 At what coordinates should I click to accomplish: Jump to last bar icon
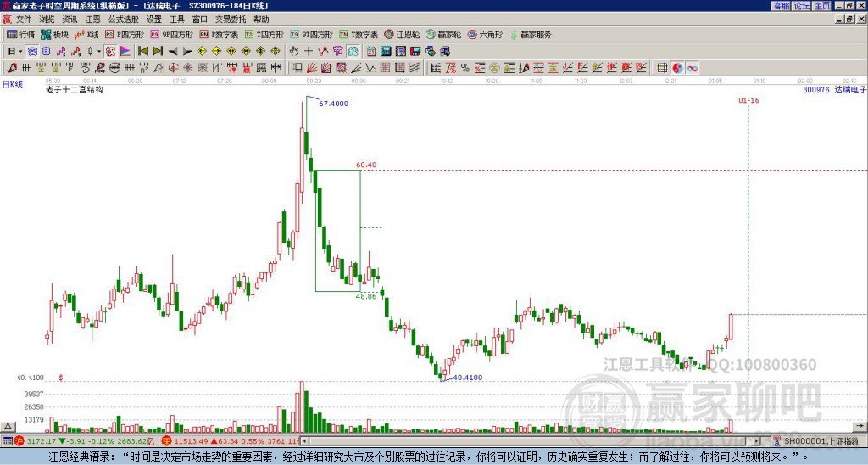pos(158,51)
